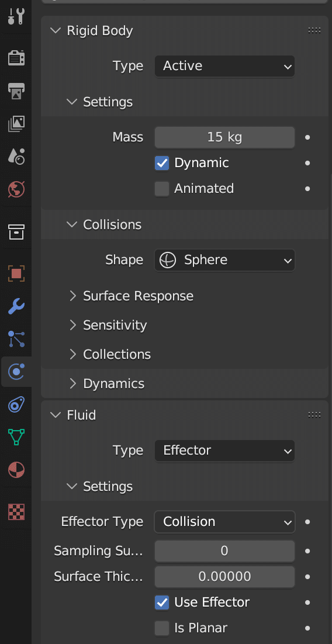The image size is (332, 644).
Task: Collapse the Collisions subpanel
Action: [x=72, y=224]
